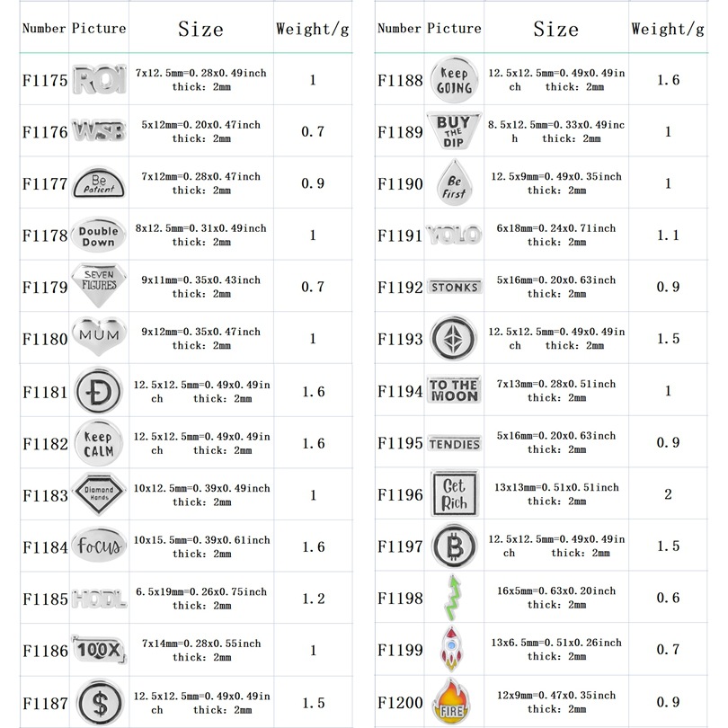Select the FIRE flame charm picture
Image resolution: width=728 pixels, height=728 pixels.
(454, 701)
